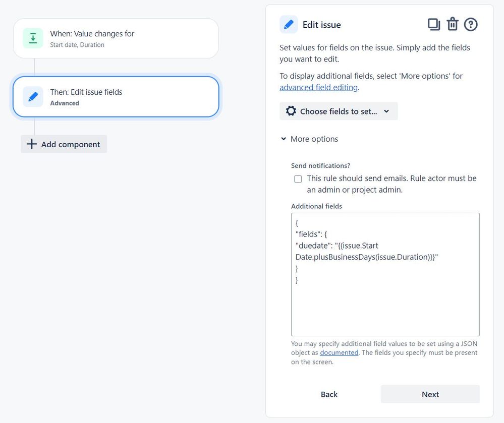Click dropdown arrow next to Choose fields
The height and width of the screenshot is (423, 504).
(x=386, y=111)
